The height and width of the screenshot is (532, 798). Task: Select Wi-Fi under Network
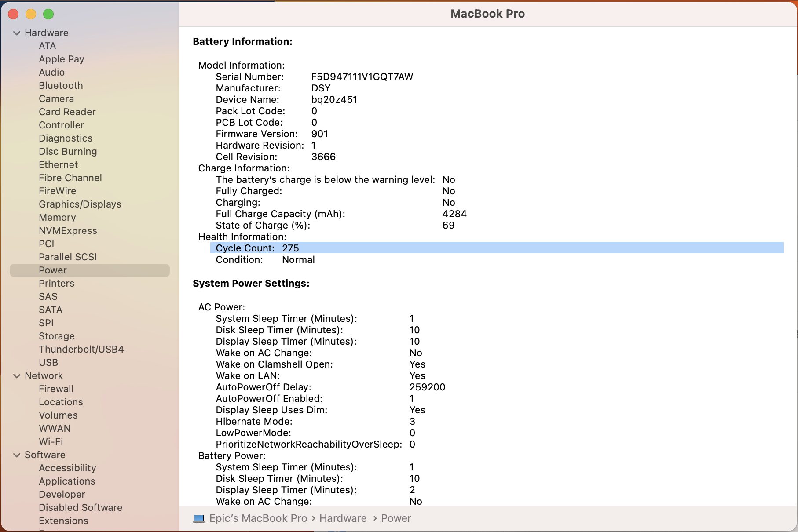[51, 442]
